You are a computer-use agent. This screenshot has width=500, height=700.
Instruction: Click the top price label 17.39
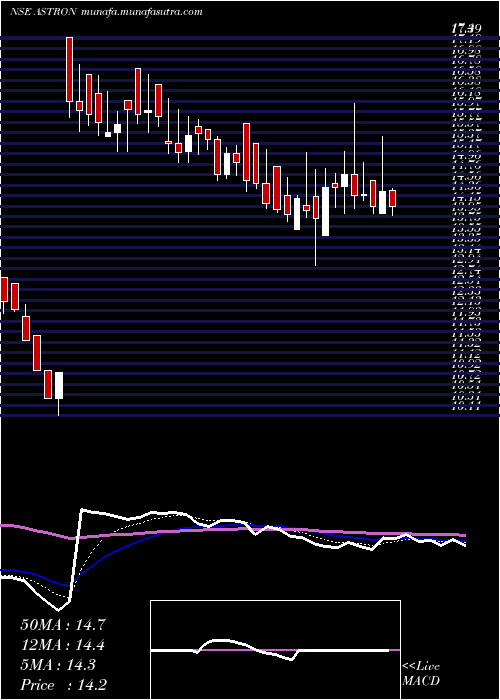[x=465, y=30]
